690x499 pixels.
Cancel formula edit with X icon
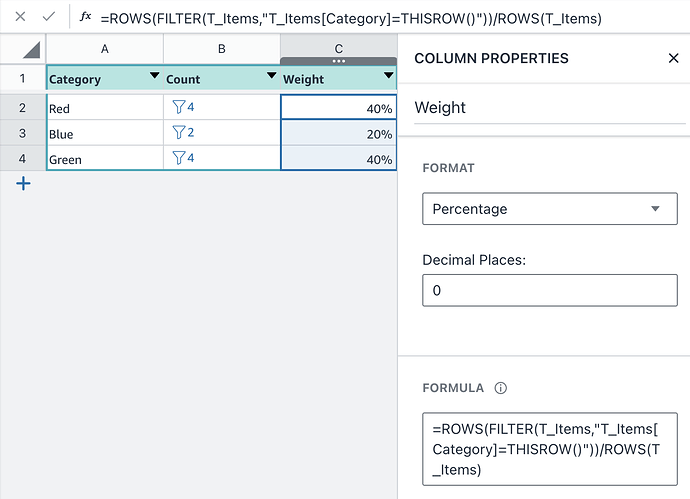pos(20,17)
